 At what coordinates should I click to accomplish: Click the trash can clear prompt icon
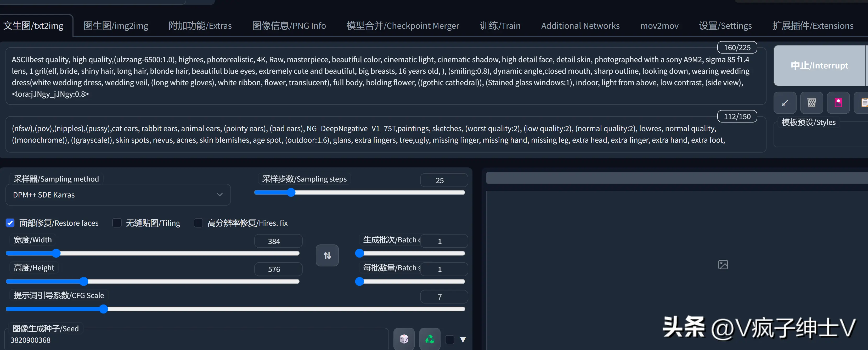click(x=811, y=103)
